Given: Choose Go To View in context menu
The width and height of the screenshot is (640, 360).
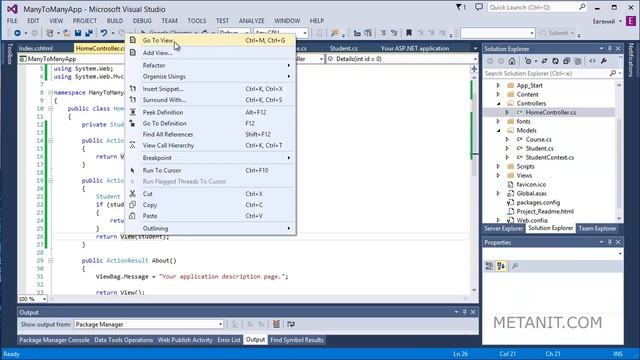Looking at the screenshot, I should click(211, 40).
